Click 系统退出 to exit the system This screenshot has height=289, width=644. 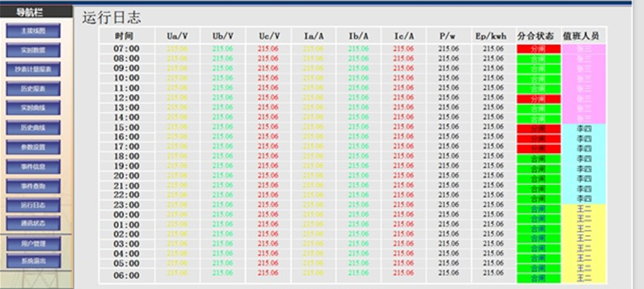(33, 261)
